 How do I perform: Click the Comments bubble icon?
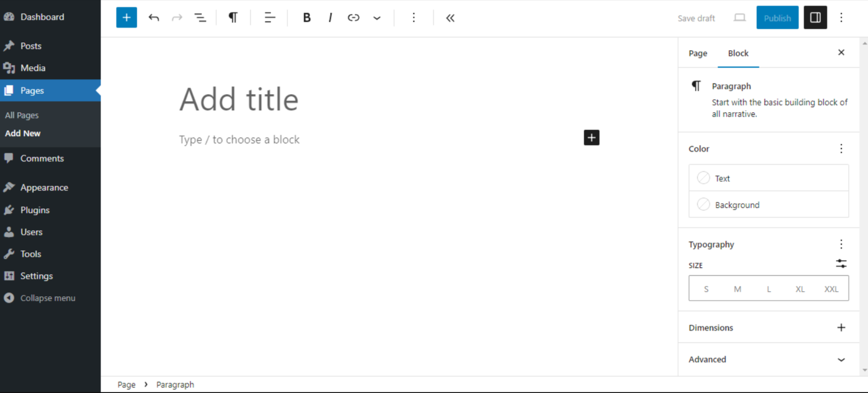pyautogui.click(x=9, y=158)
